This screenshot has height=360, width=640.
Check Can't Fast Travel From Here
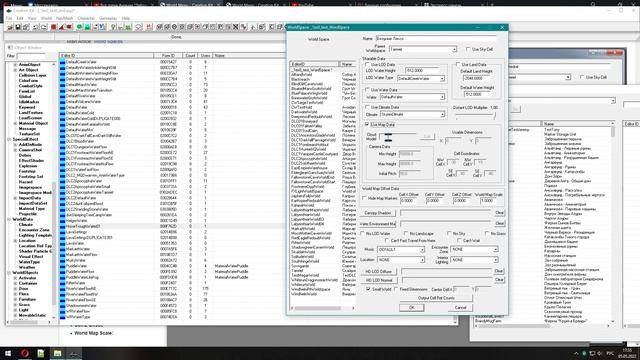pos(387,241)
